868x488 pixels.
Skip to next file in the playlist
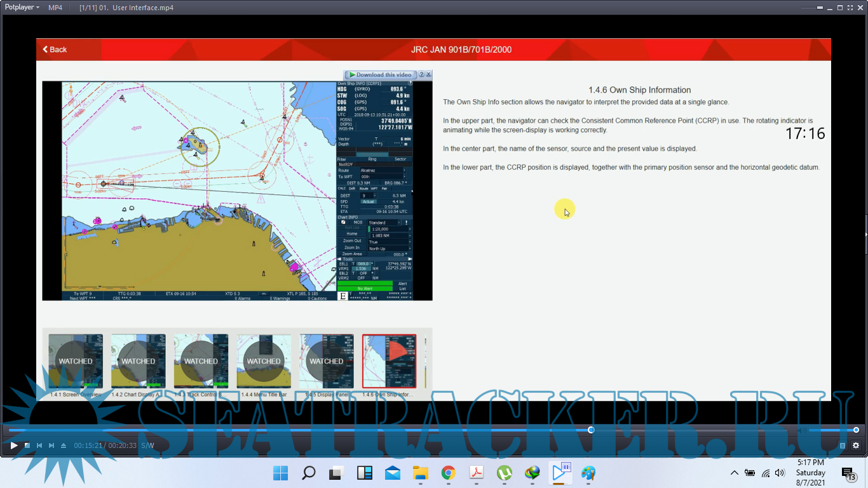[51, 445]
